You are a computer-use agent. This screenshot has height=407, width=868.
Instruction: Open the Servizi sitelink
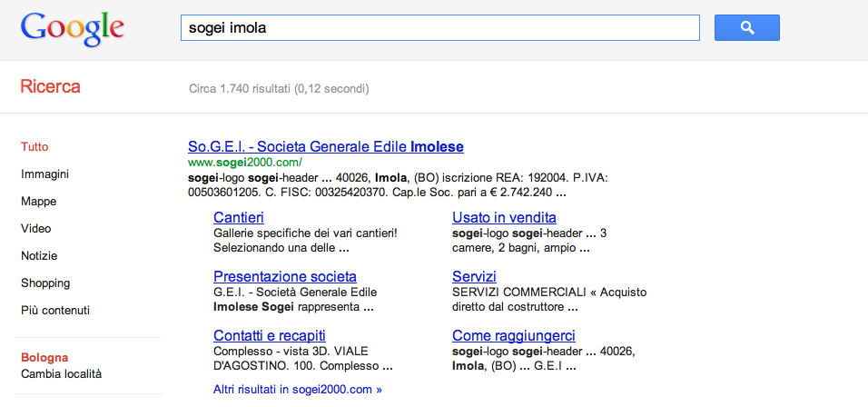474,276
